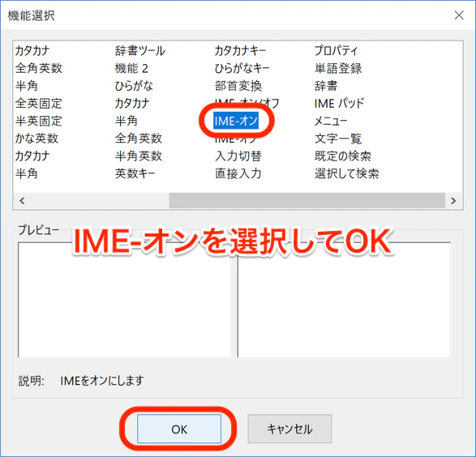476x457 pixels.
Task: Pick the かな英数 entry
Action: point(36,139)
